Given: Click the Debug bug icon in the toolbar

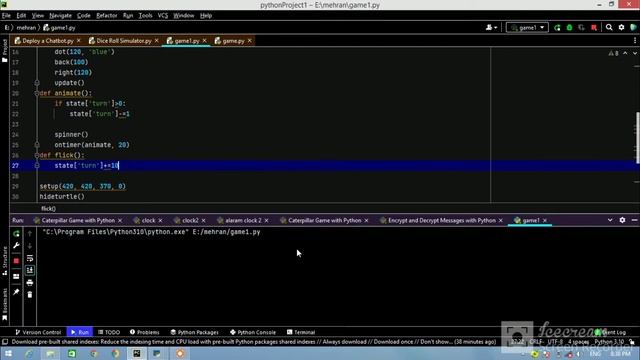Looking at the screenshot, I should click(x=569, y=27).
